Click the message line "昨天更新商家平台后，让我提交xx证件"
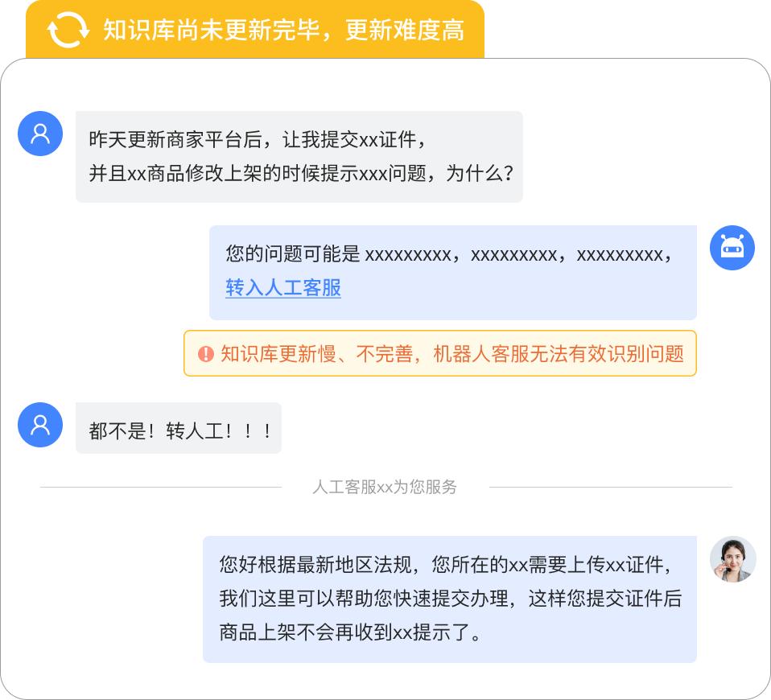This screenshot has width=771, height=700. pos(258,140)
